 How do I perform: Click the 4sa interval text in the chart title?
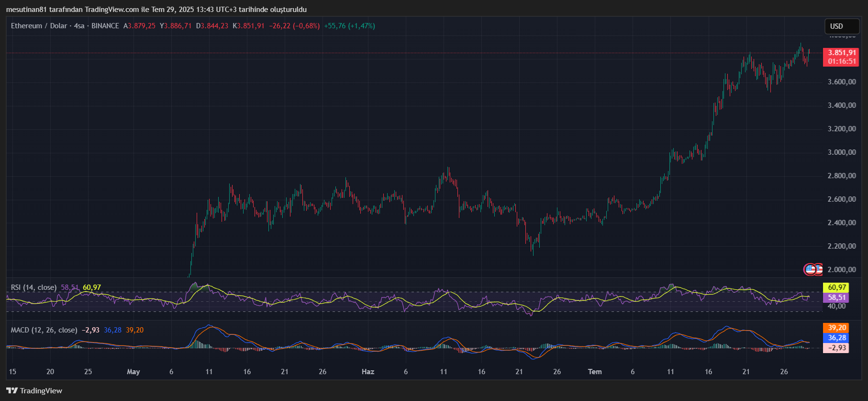click(x=79, y=26)
